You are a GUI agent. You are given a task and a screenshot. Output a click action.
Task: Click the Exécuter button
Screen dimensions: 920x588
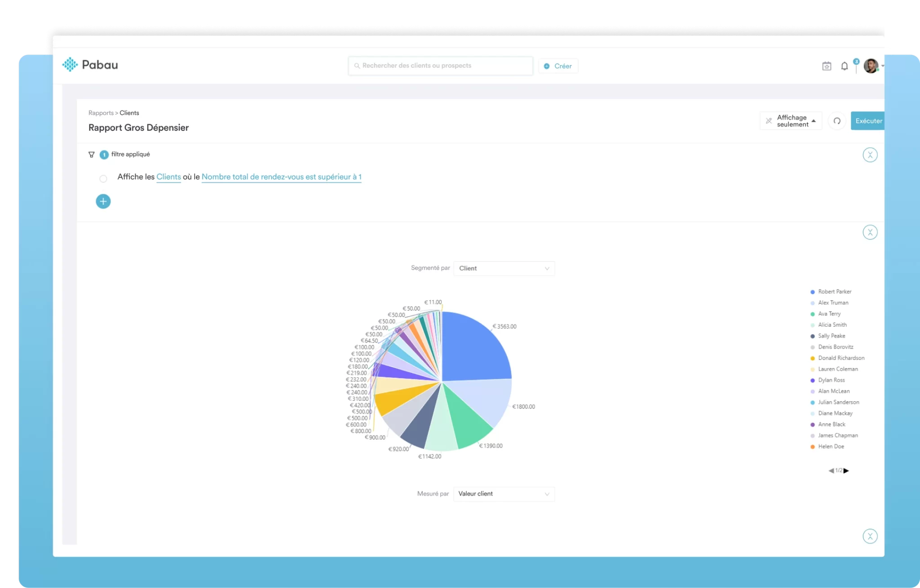tap(868, 121)
